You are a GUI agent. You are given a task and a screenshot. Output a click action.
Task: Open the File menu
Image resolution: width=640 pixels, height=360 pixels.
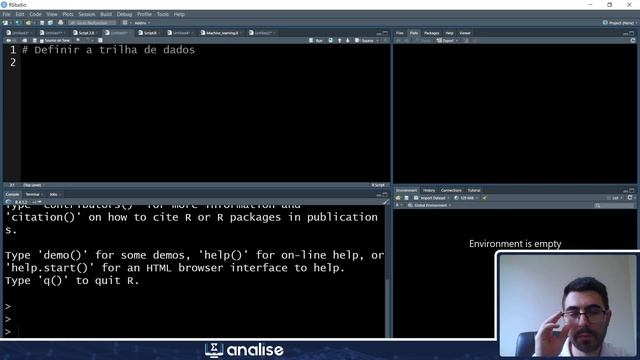tap(7, 14)
